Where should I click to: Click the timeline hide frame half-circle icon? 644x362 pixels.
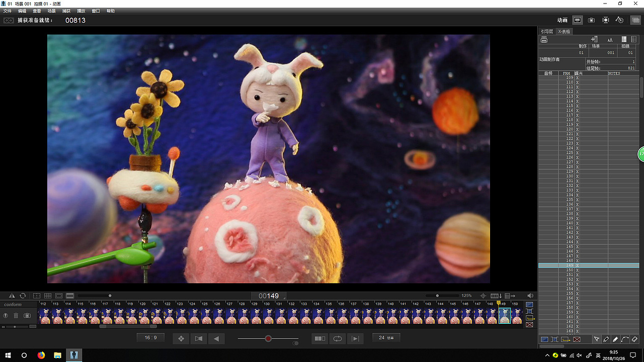tap(6, 315)
